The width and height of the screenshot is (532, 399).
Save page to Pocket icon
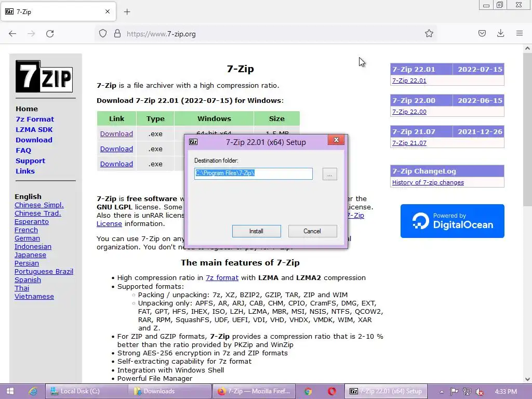coord(482,34)
